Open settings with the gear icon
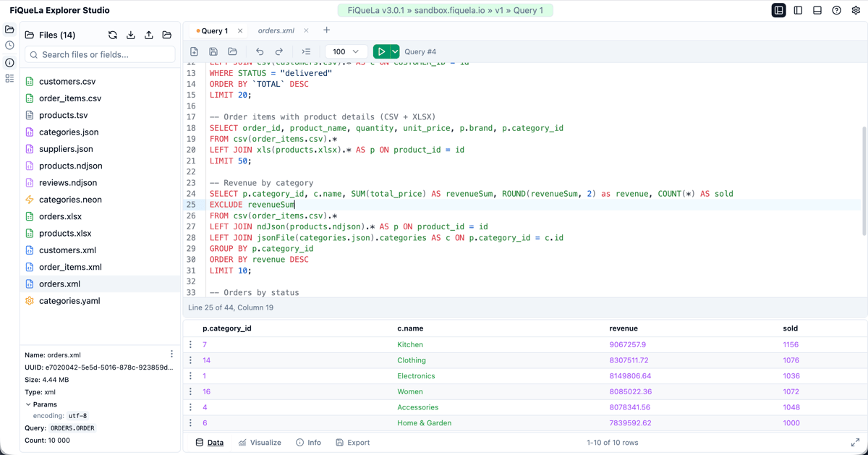 point(856,10)
